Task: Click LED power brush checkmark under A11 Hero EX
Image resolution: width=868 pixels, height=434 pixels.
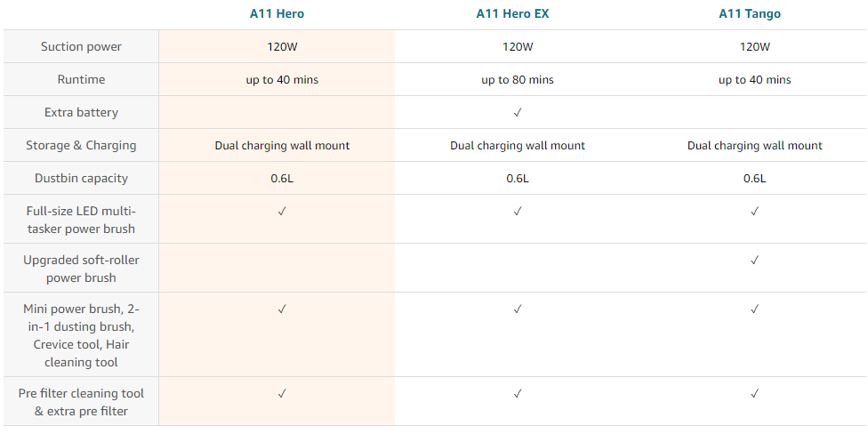Action: coord(518,211)
